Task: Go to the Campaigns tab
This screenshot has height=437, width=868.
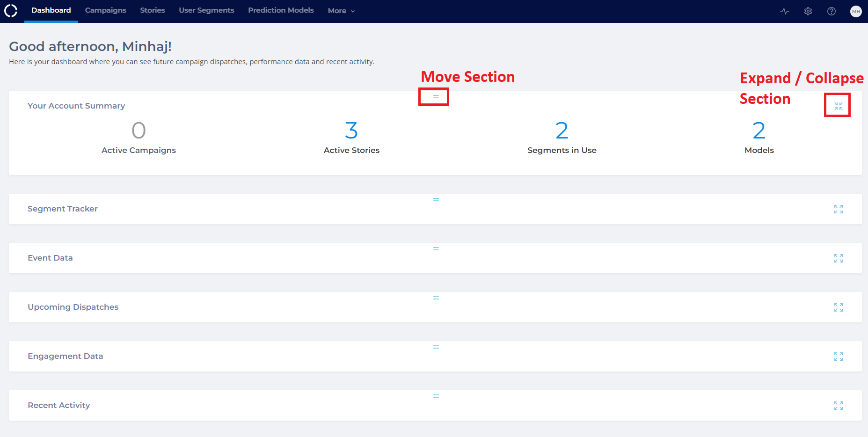Action: 106,10
